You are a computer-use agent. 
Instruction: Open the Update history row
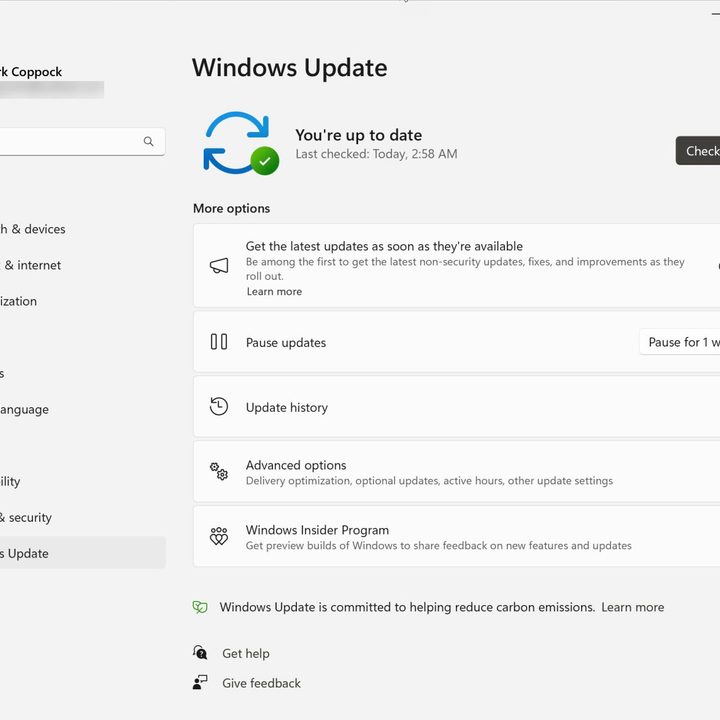457,407
